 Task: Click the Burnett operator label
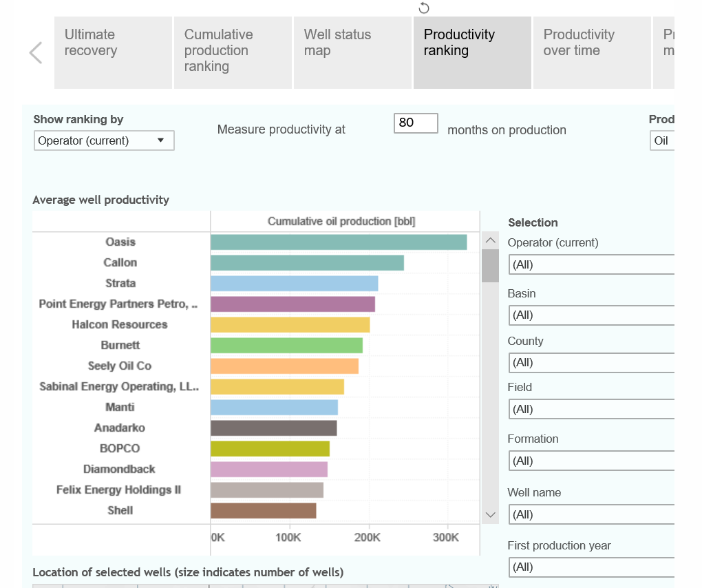coord(120,345)
